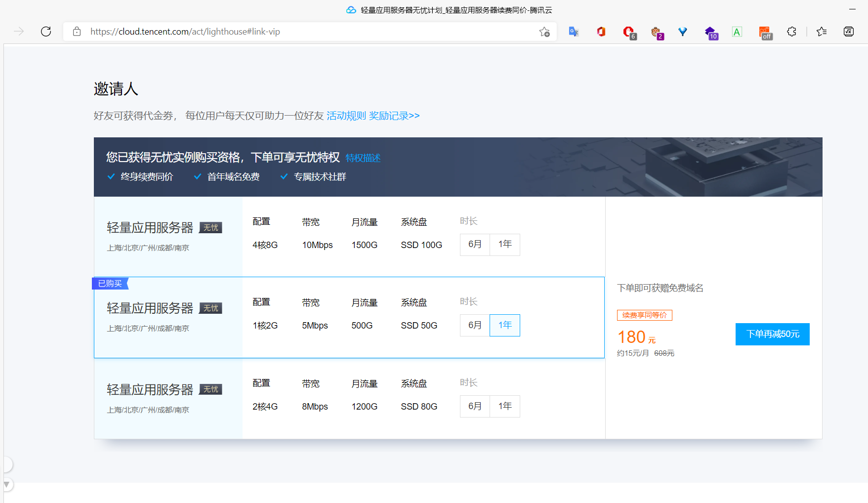The height and width of the screenshot is (503, 868).
Task: Click the 8Mbps bandwidth value
Action: [315, 407]
